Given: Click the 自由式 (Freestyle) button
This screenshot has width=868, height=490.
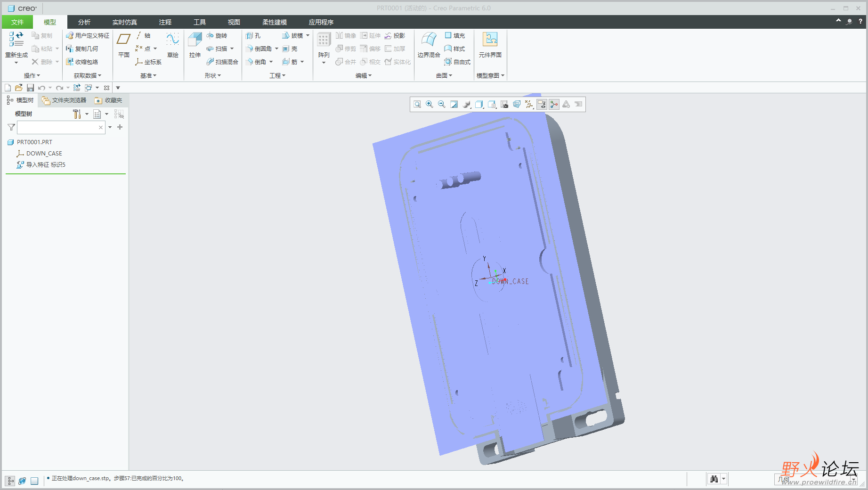Looking at the screenshot, I should point(457,62).
